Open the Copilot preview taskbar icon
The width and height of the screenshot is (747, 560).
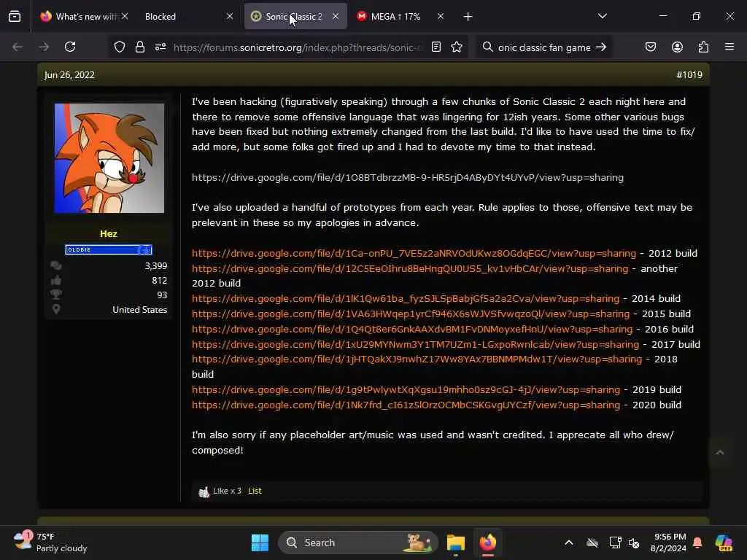point(724,542)
